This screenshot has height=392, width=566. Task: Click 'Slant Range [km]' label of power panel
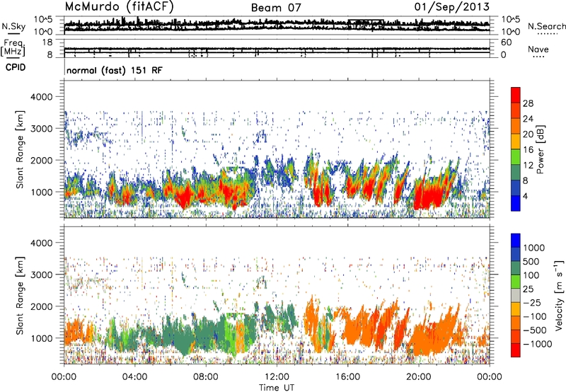(20, 149)
